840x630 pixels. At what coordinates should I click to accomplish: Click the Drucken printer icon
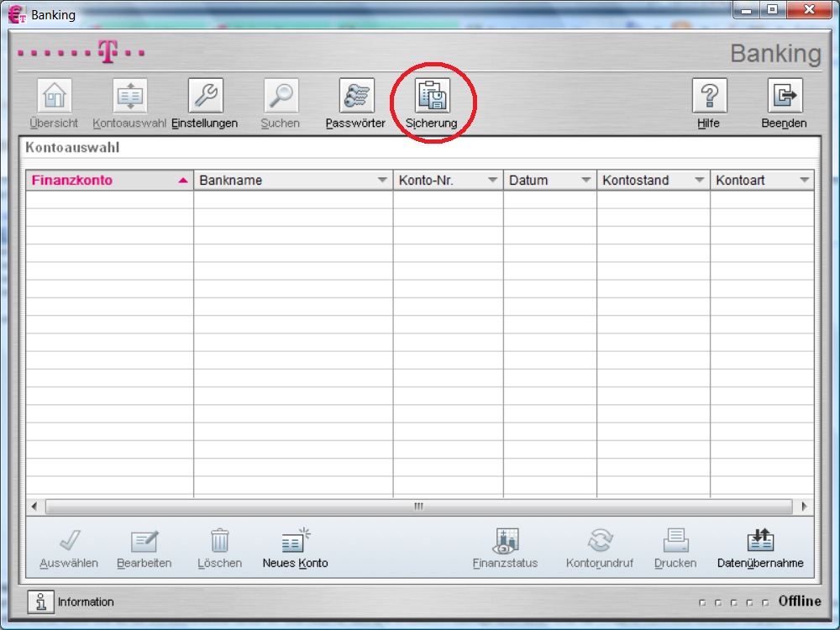(x=675, y=541)
